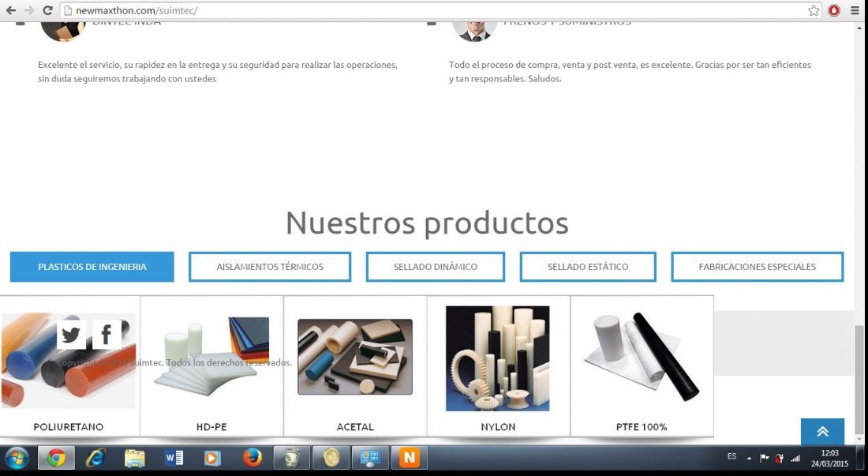
Task: Launch Internet Explorer from the taskbar
Action: [95, 458]
